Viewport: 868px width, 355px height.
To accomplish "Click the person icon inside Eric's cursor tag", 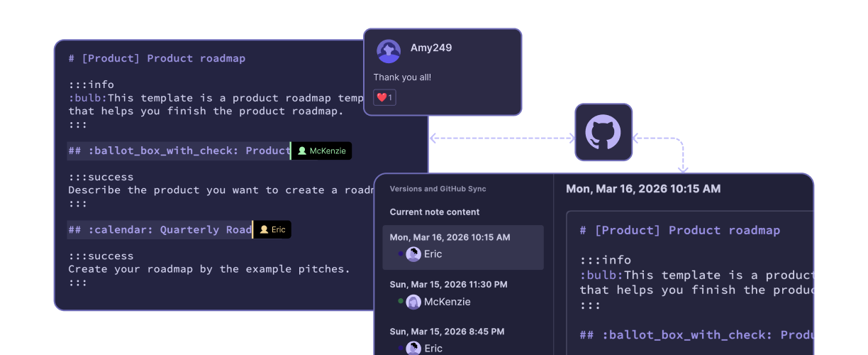I will [x=264, y=229].
